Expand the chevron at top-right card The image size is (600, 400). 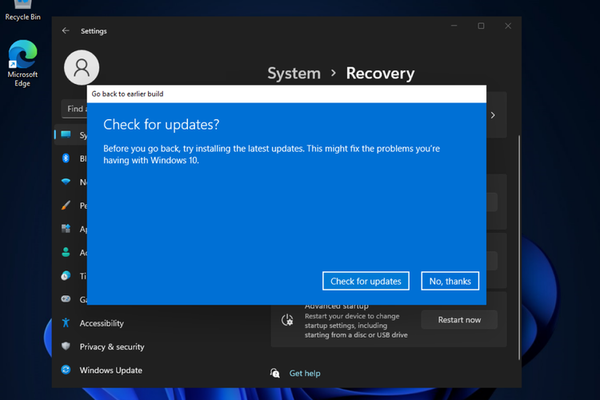tap(492, 115)
